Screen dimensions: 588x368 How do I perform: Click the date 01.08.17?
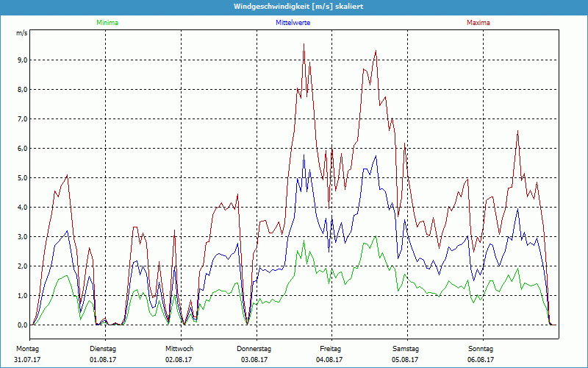pos(103,360)
